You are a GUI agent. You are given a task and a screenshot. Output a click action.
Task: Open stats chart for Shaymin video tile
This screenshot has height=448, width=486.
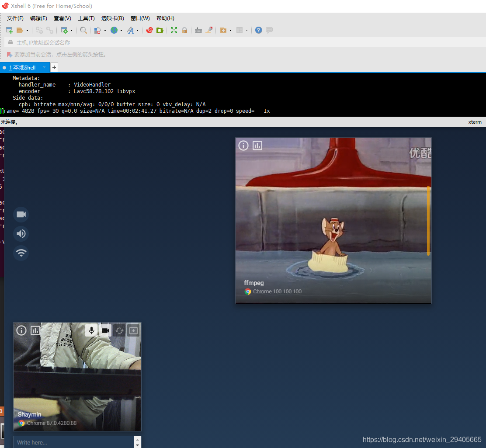(x=35, y=330)
